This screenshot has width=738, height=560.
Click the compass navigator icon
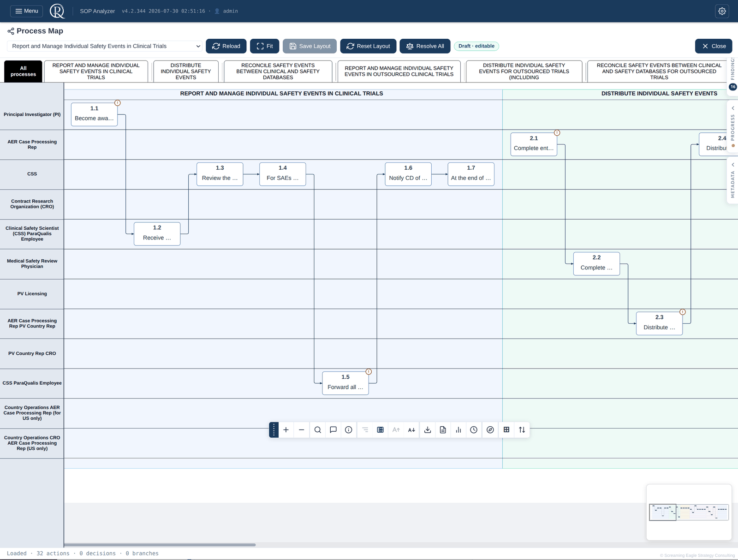(x=490, y=429)
